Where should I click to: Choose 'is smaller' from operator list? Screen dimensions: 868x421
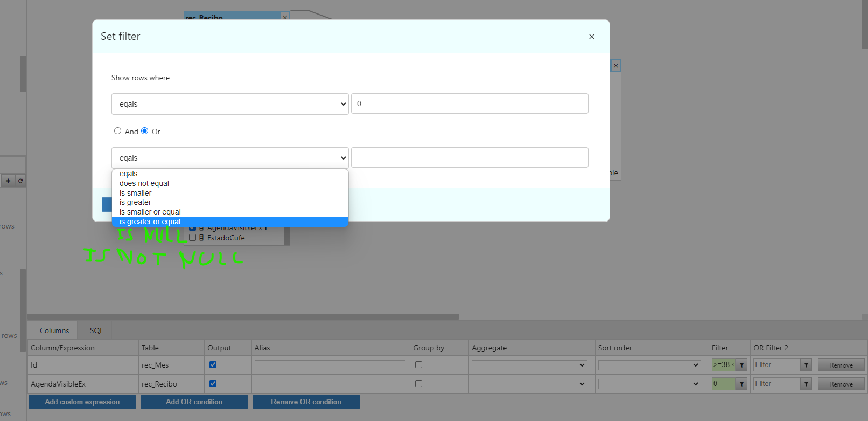(230, 193)
